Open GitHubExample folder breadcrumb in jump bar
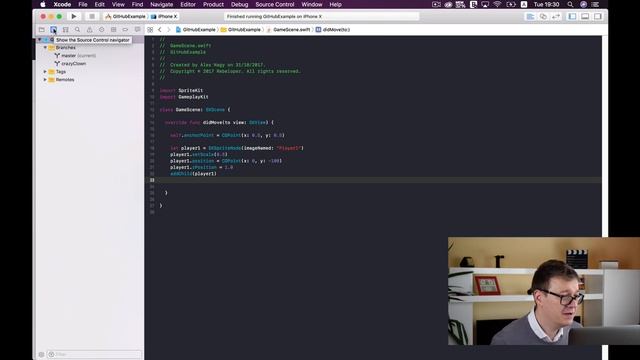The image size is (640, 360). coord(240,30)
